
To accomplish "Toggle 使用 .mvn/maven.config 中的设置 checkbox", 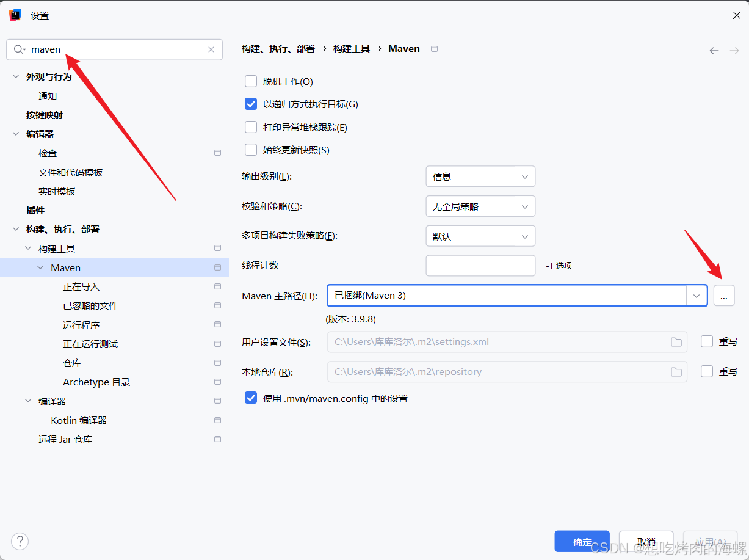I will pyautogui.click(x=251, y=398).
